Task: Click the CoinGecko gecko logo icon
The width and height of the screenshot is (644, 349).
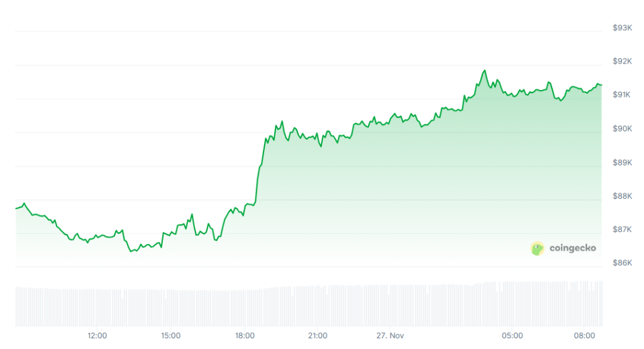Action: point(537,248)
